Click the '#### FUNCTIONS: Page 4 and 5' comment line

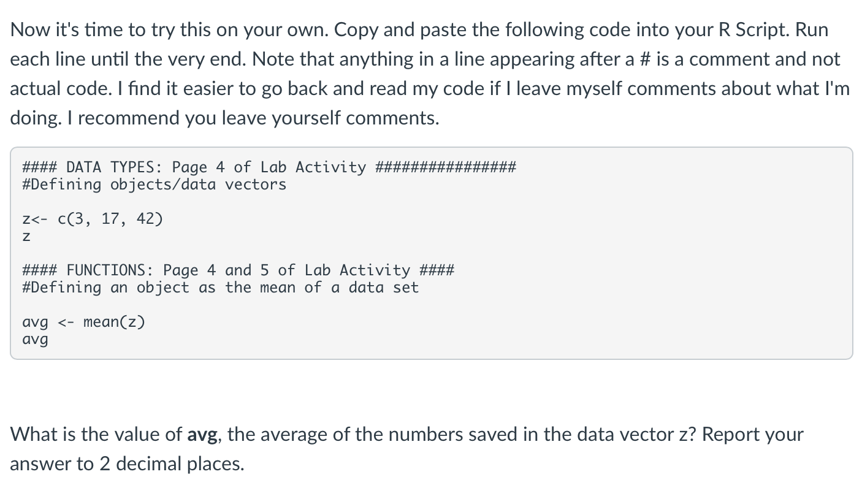(238, 270)
